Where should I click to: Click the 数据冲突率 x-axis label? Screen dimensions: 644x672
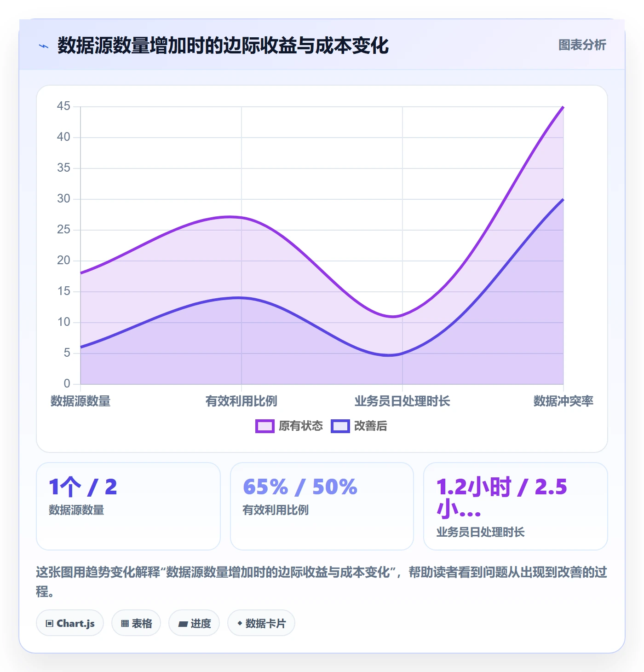pos(563,401)
